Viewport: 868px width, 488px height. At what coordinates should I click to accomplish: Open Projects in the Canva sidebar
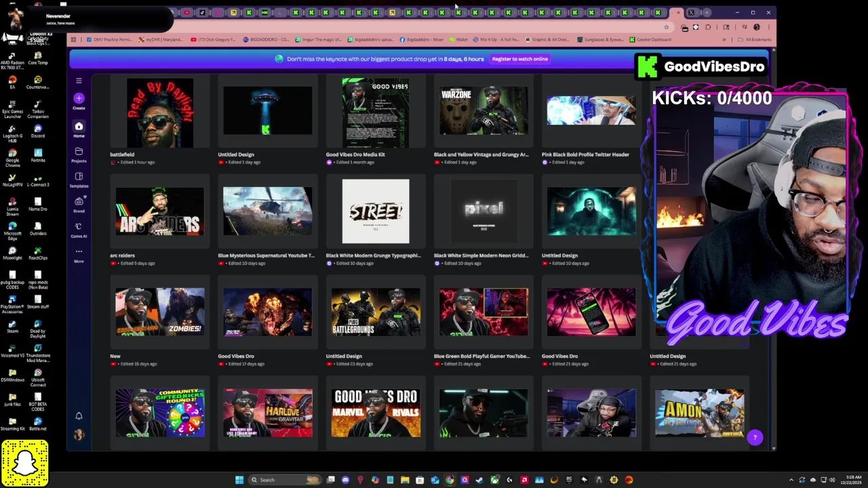tap(79, 155)
